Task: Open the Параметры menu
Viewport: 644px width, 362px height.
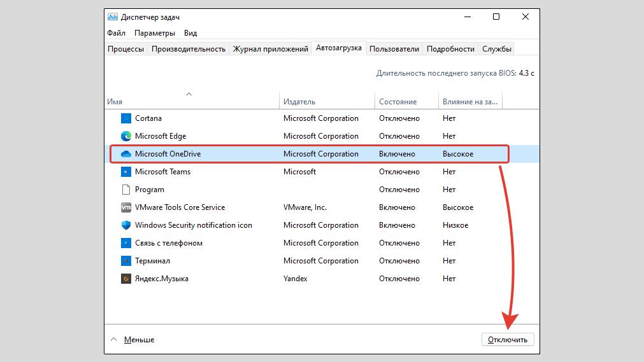Action: [x=154, y=33]
